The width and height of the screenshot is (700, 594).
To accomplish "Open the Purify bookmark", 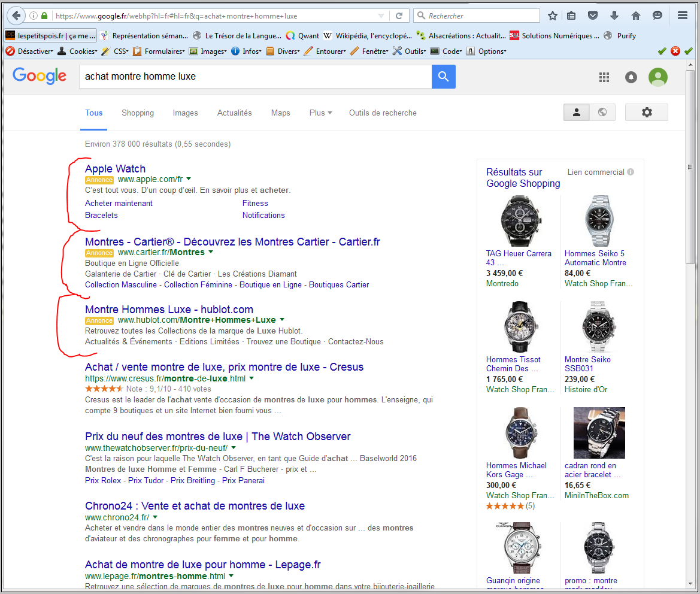I will (x=620, y=36).
